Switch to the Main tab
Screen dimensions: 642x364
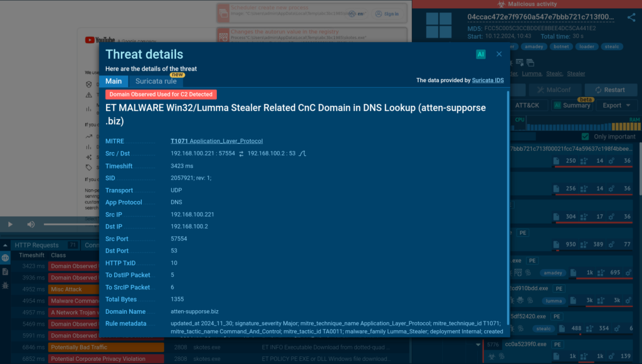point(113,81)
